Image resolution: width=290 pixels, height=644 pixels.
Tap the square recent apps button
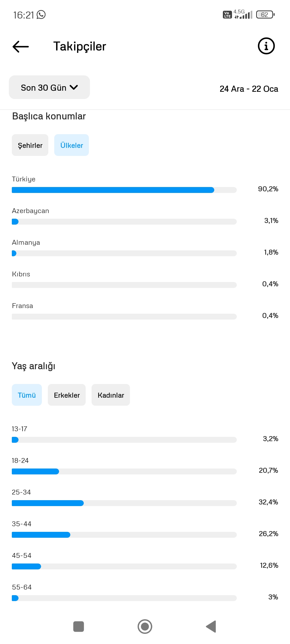pyautogui.click(x=79, y=627)
